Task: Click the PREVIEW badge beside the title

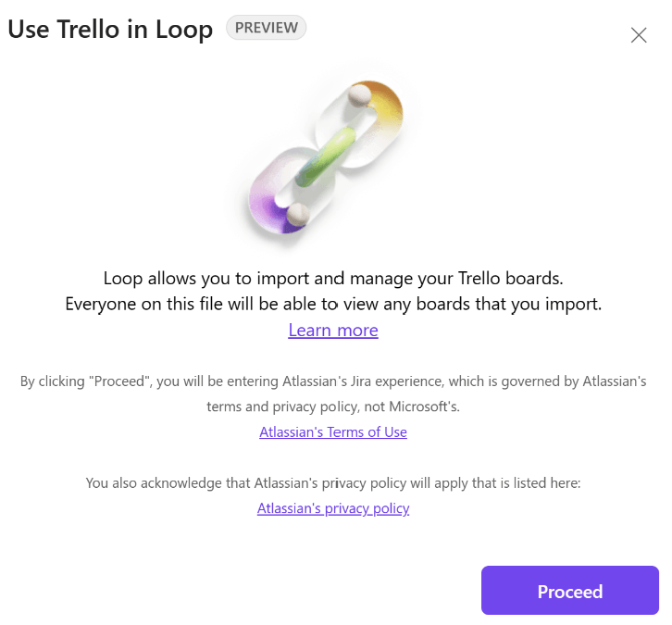Action: [266, 28]
